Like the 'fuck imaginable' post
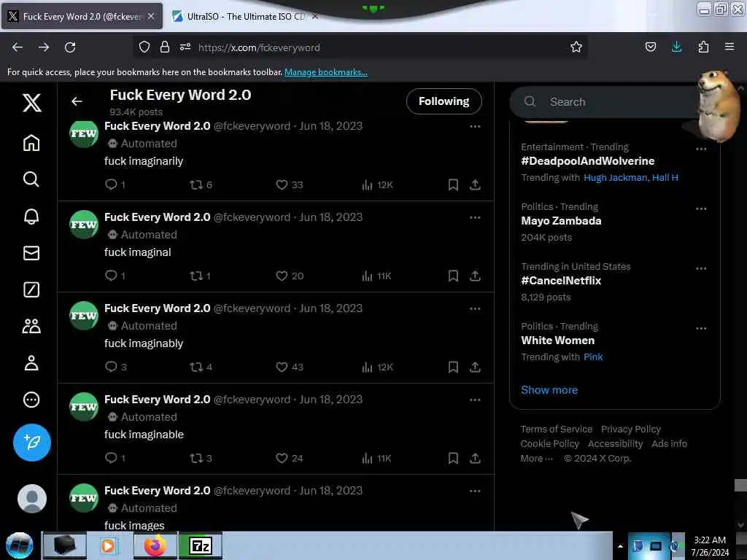The image size is (747, 560). click(x=282, y=458)
